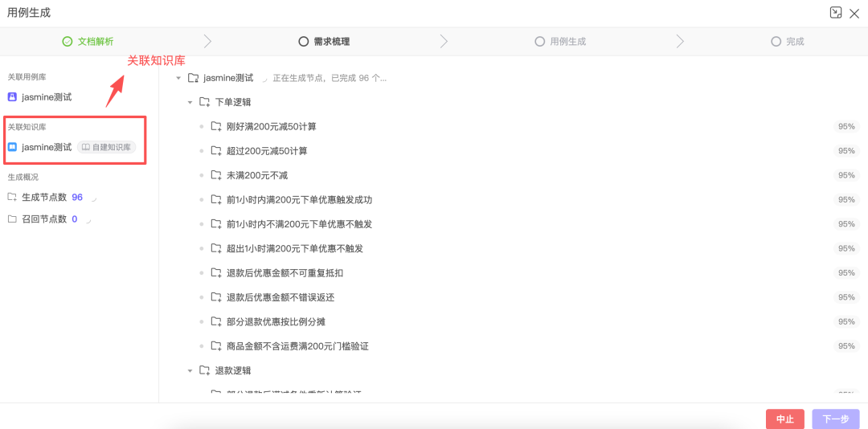The width and height of the screenshot is (868, 429).
Task: Click 95% badge of 部分退款优惠按比例分摊
Action: pos(847,321)
